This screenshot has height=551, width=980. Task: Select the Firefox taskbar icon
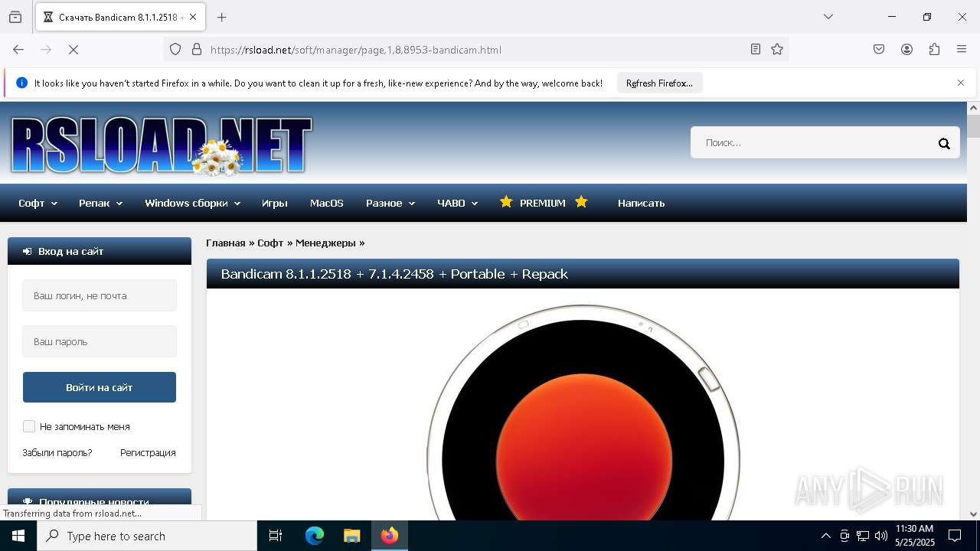point(390,536)
